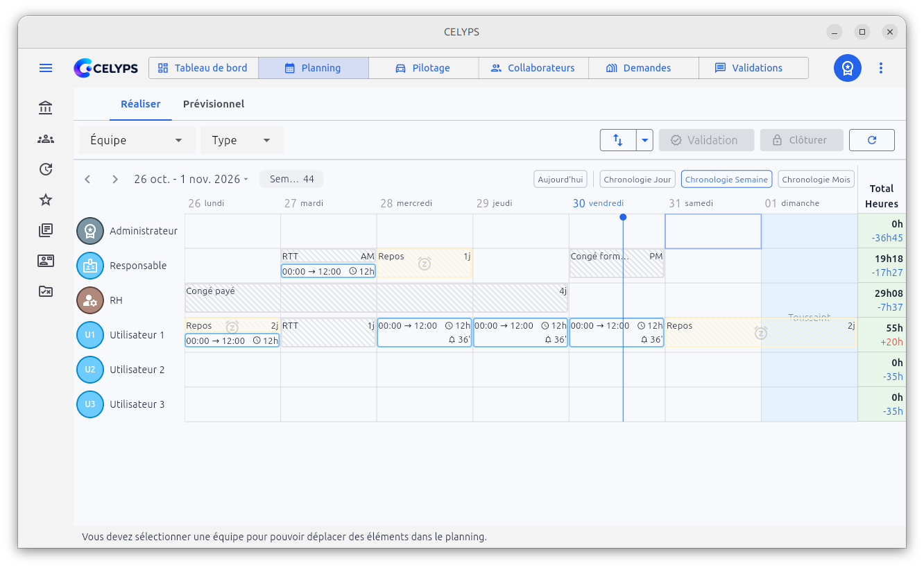
Task: Open the Demandes tab
Action: tap(643, 68)
